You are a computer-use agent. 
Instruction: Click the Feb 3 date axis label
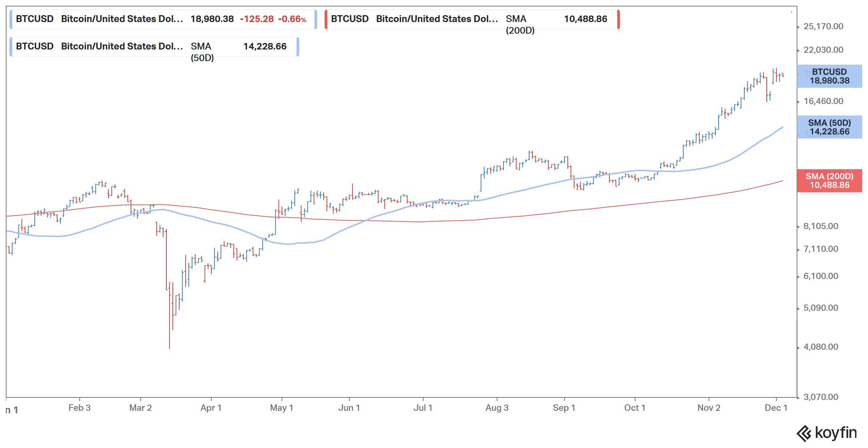tap(80, 408)
